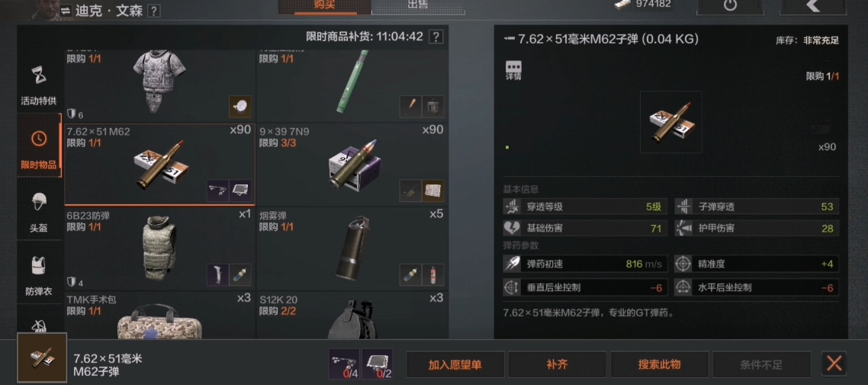Select the 9×39 7N9 ammo item
This screenshot has width=868, height=385.
(x=352, y=164)
